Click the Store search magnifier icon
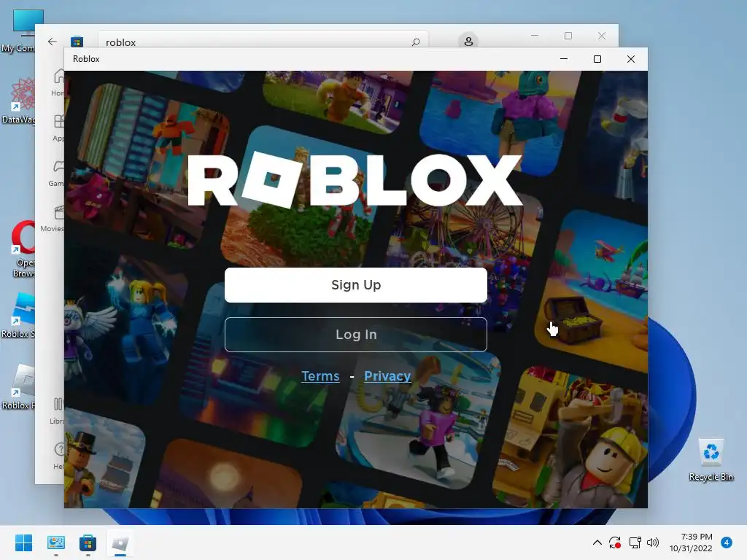This screenshot has height=560, width=747. point(416,42)
